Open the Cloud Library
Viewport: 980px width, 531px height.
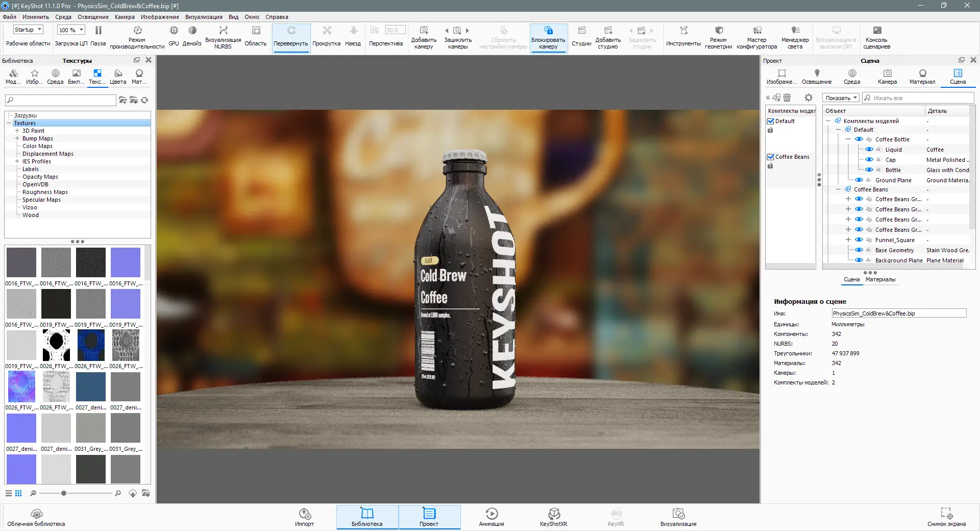tap(36, 517)
